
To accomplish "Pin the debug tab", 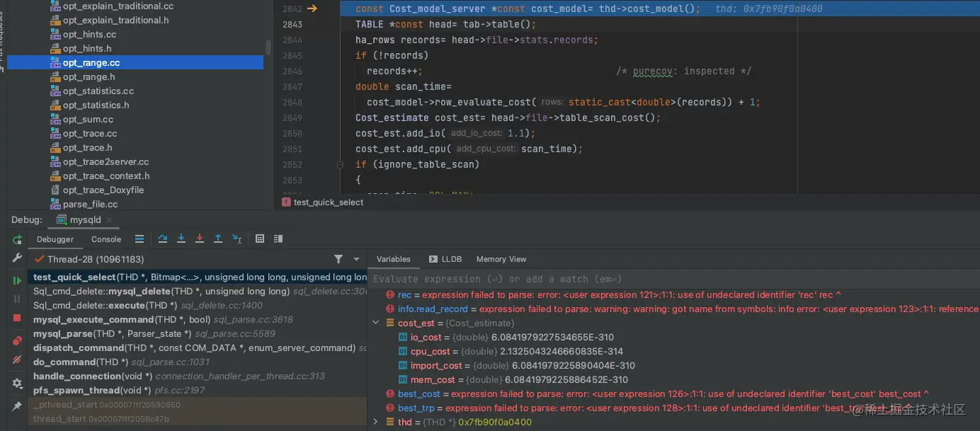I will click(x=17, y=406).
